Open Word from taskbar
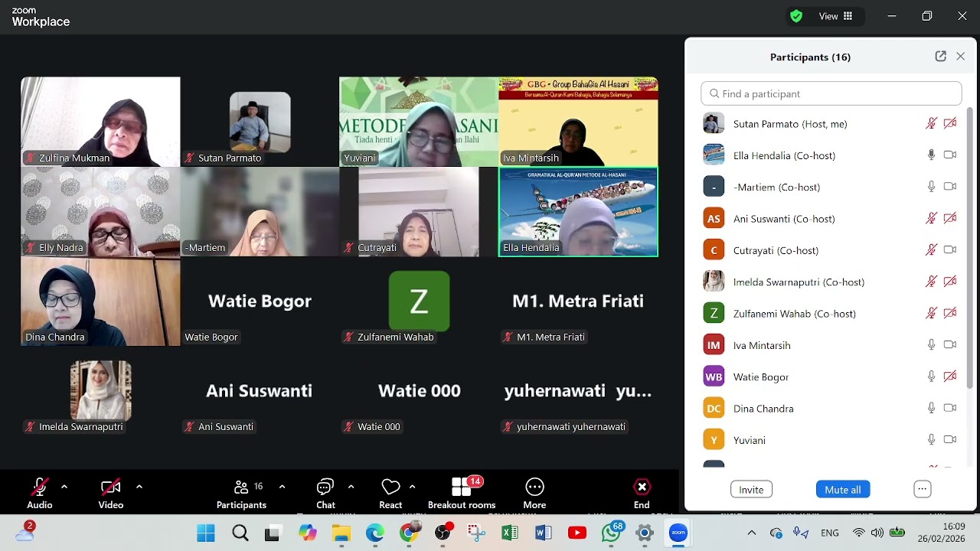Image resolution: width=980 pixels, height=551 pixels. [544, 533]
